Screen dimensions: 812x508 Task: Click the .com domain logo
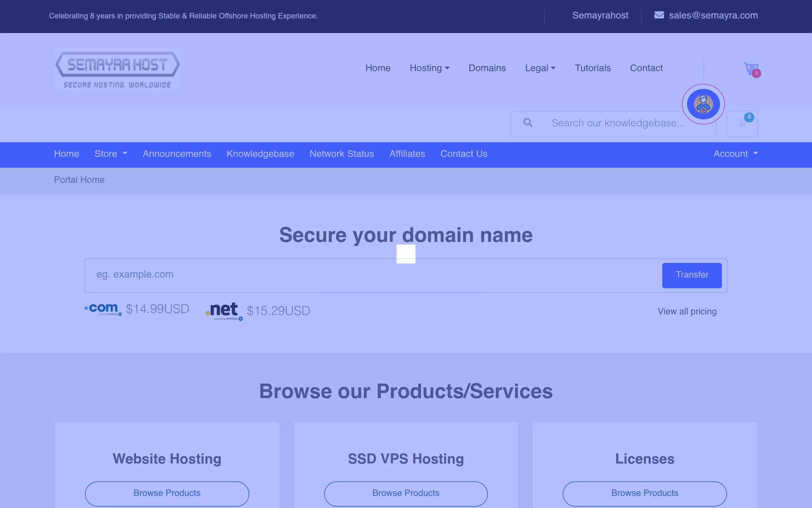[x=103, y=309]
